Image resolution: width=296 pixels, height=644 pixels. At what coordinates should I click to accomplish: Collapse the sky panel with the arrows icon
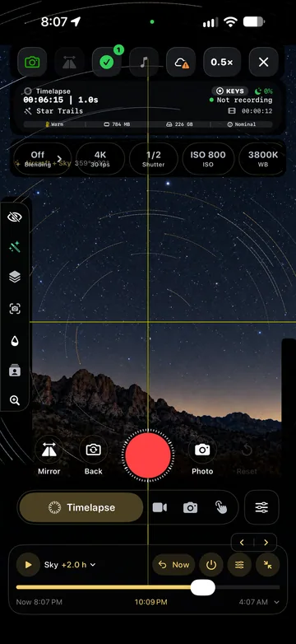(268, 565)
